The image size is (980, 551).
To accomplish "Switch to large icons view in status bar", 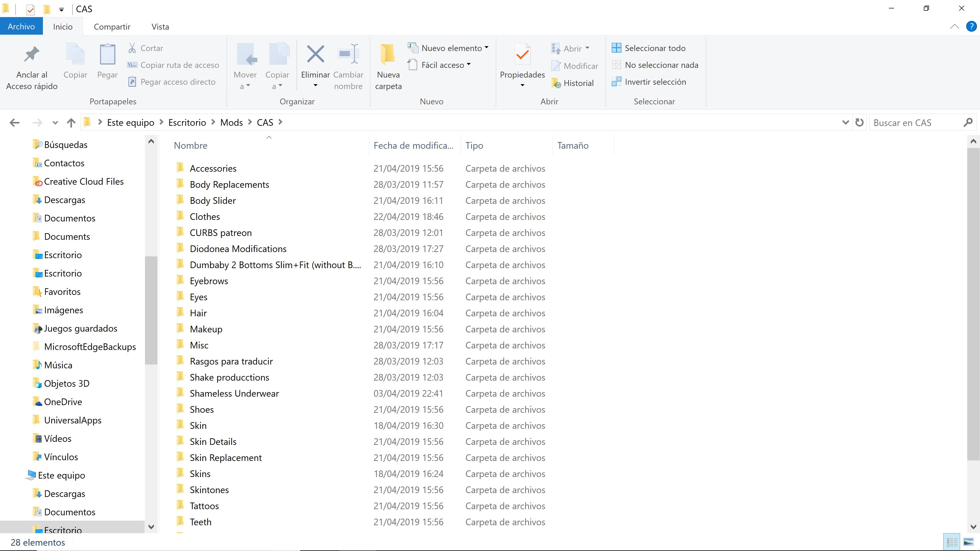I will click(x=969, y=542).
